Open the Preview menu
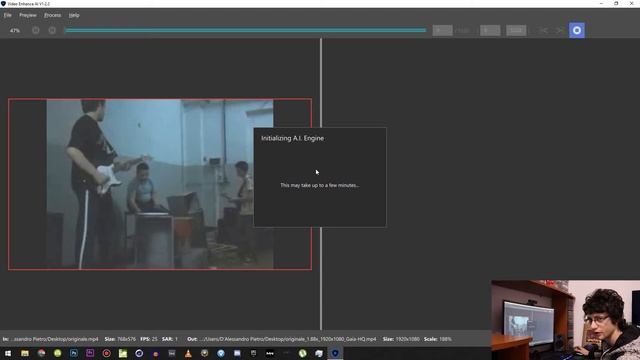The width and height of the screenshot is (640, 360). (28, 15)
